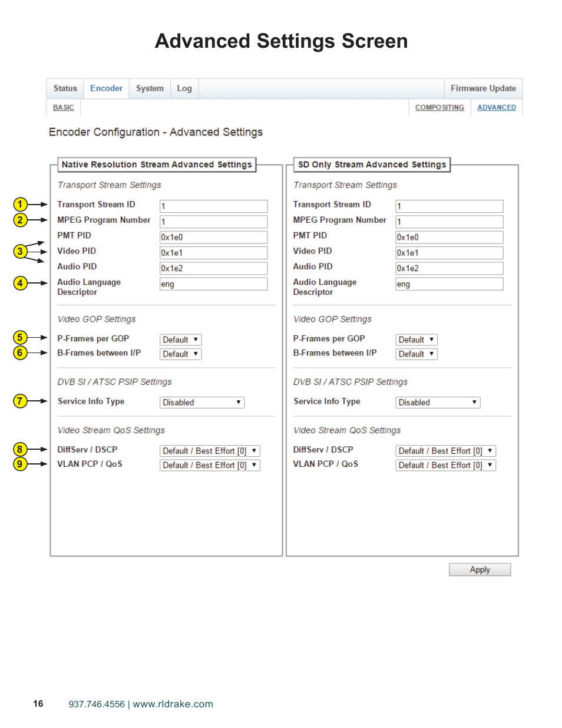
Task: Click SD Only Audio PID field
Action: click(449, 268)
